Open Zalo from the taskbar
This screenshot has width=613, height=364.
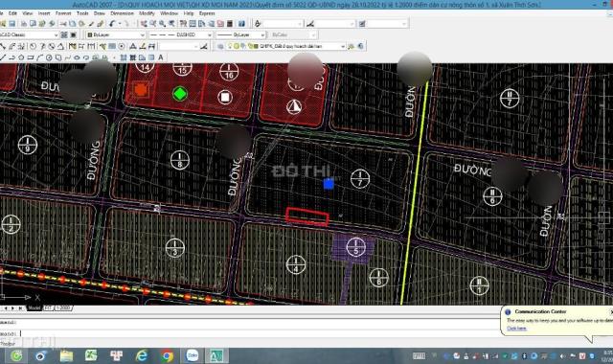pyautogui.click(x=192, y=355)
